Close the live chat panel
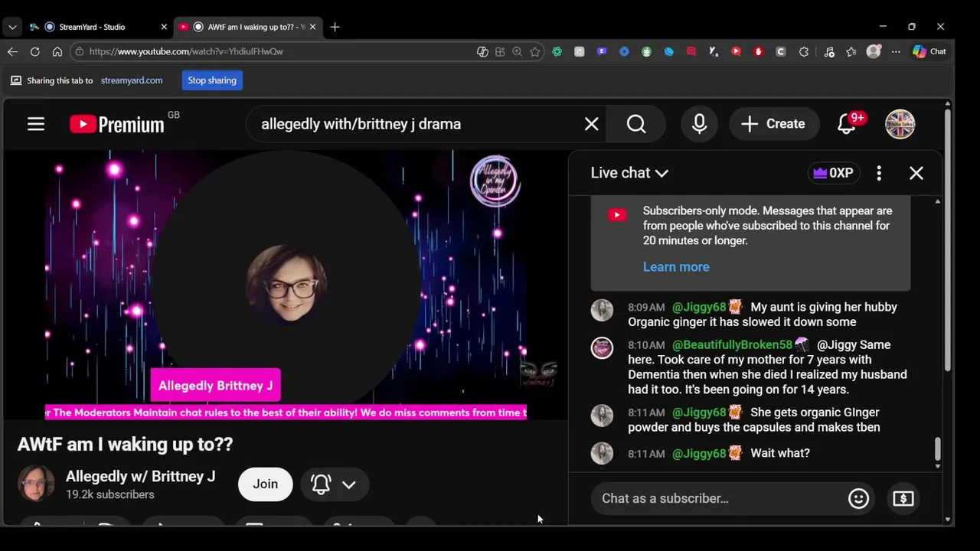This screenshot has height=551, width=980. (916, 173)
